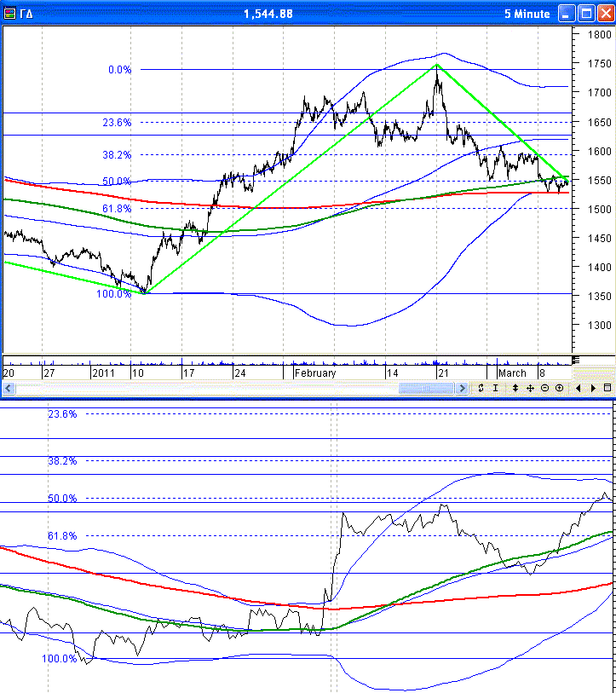Click the February label on the time axis

pyautogui.click(x=315, y=373)
